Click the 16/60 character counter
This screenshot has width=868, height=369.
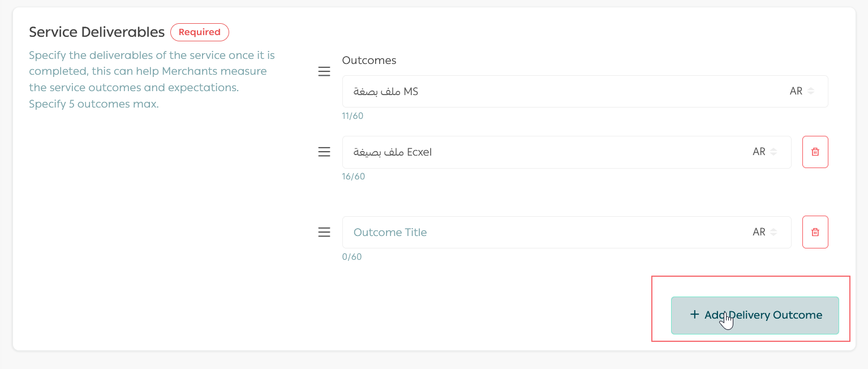click(353, 177)
